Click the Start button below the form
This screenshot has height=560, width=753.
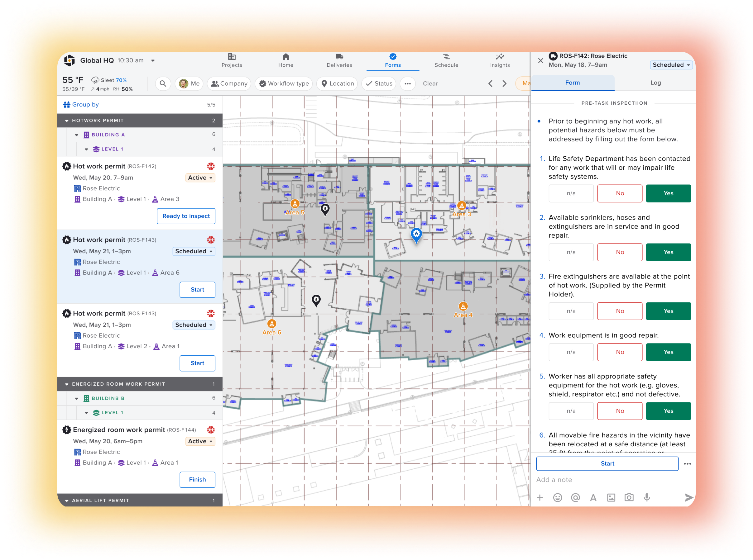pos(607,464)
